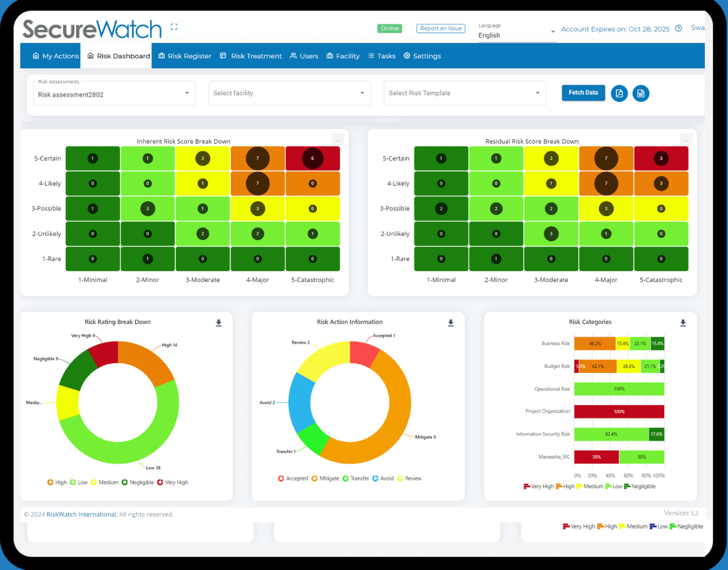728x570 pixels.
Task: Open options for Residual Risk Score Break Down
Action: pos(686,140)
